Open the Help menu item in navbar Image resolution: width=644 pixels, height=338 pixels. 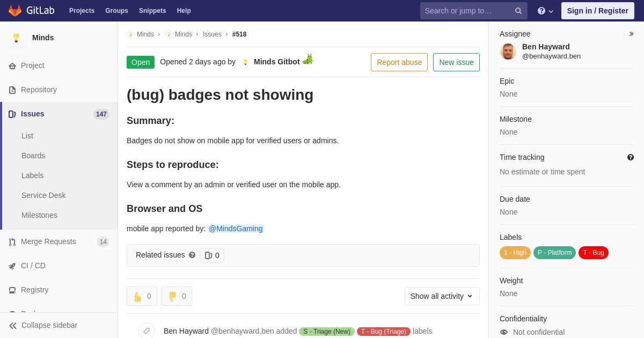[x=184, y=11]
